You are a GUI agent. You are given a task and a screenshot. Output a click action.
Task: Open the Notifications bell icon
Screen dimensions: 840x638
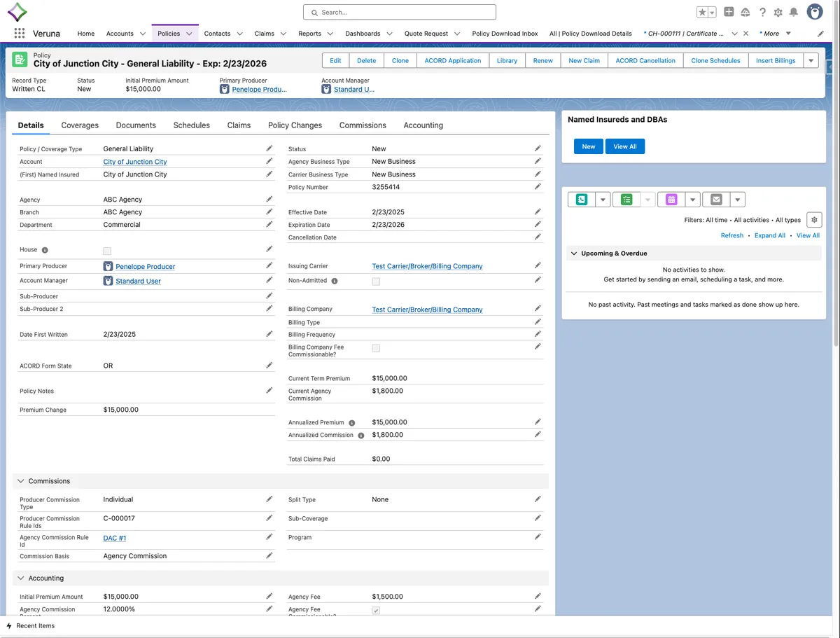pos(793,13)
